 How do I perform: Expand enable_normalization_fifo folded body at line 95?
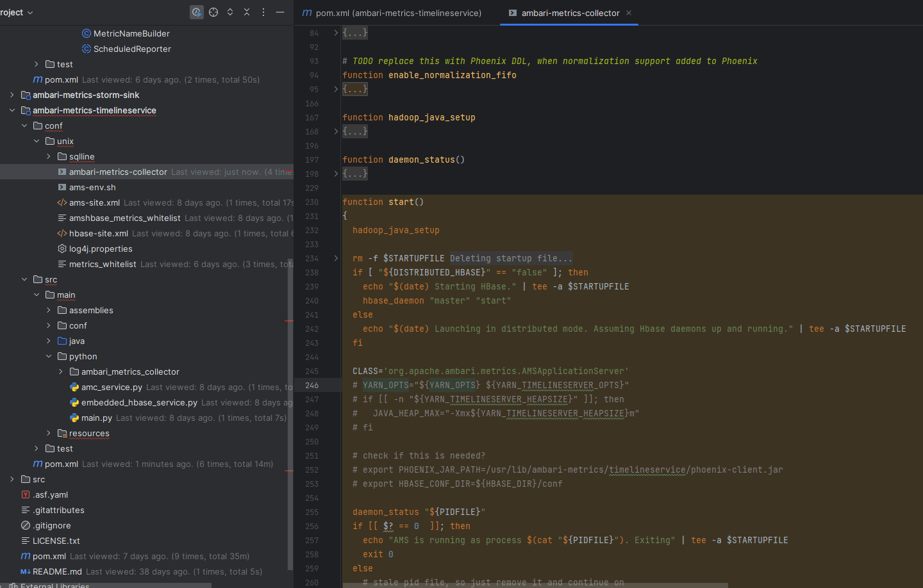click(x=336, y=89)
